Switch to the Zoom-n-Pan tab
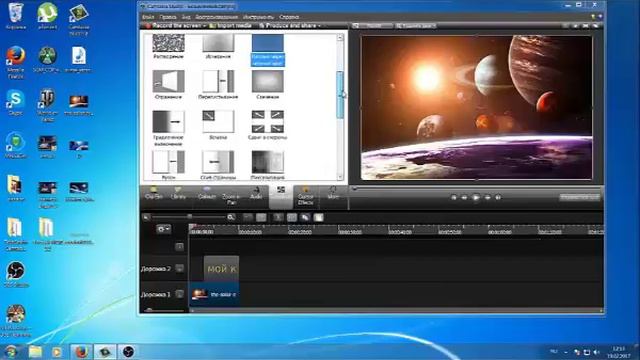Image resolution: width=640 pixels, height=360 pixels. point(231,196)
